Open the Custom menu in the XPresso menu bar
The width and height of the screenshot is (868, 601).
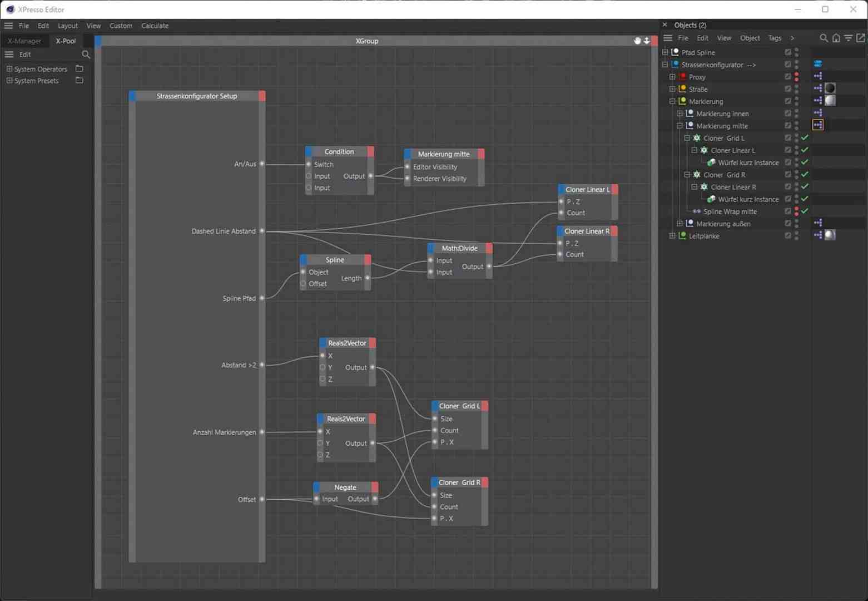(x=121, y=26)
